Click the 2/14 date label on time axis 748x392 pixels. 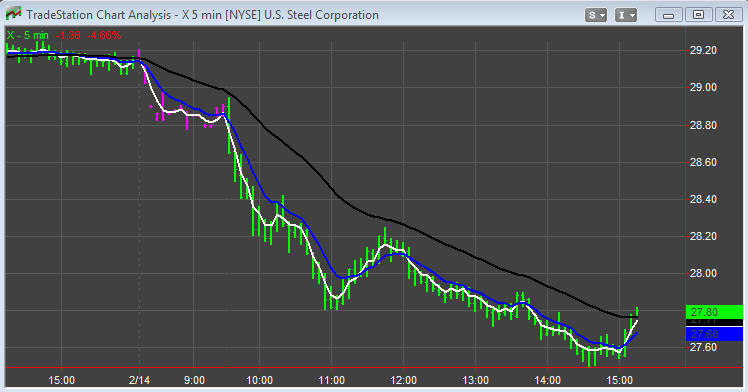(x=139, y=380)
